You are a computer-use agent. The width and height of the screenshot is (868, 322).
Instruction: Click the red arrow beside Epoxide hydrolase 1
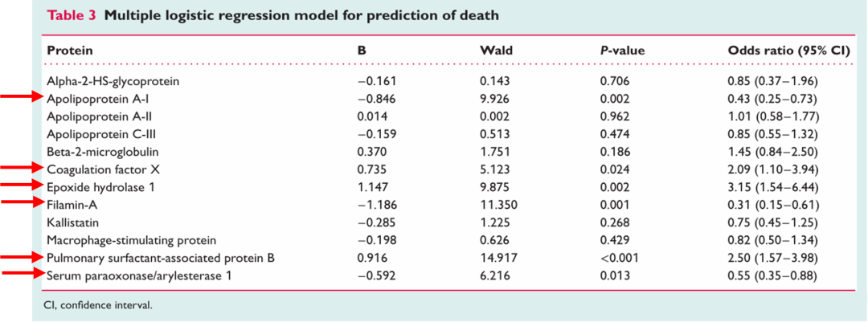click(22, 185)
